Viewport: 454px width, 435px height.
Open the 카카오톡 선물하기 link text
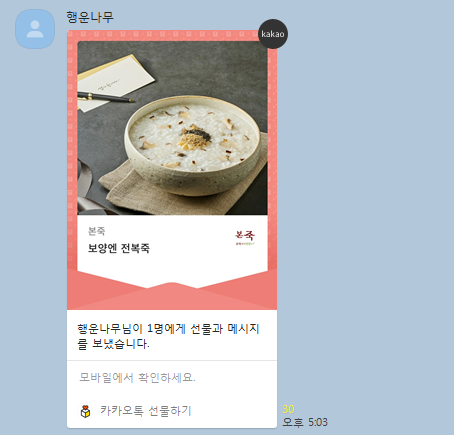coord(146,411)
